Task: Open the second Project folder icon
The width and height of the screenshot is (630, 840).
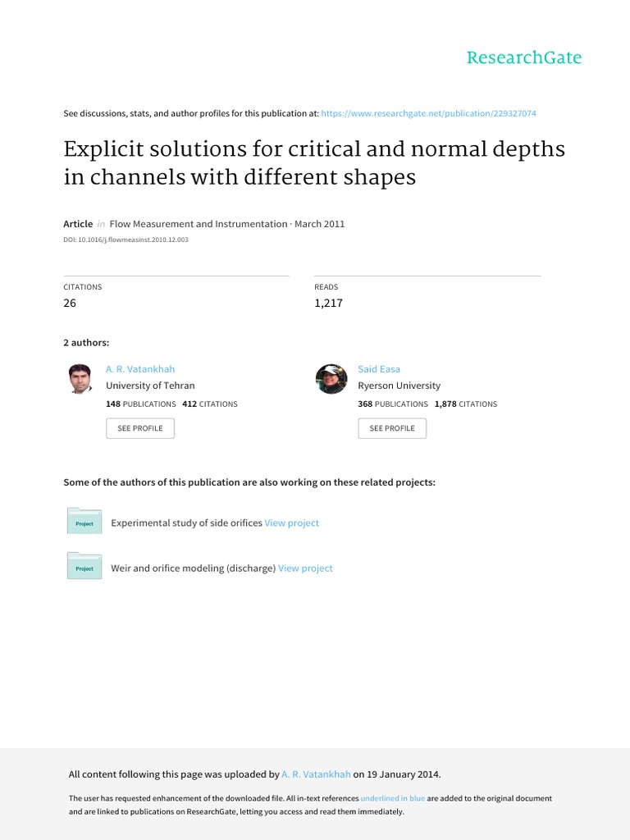Action: (84, 567)
